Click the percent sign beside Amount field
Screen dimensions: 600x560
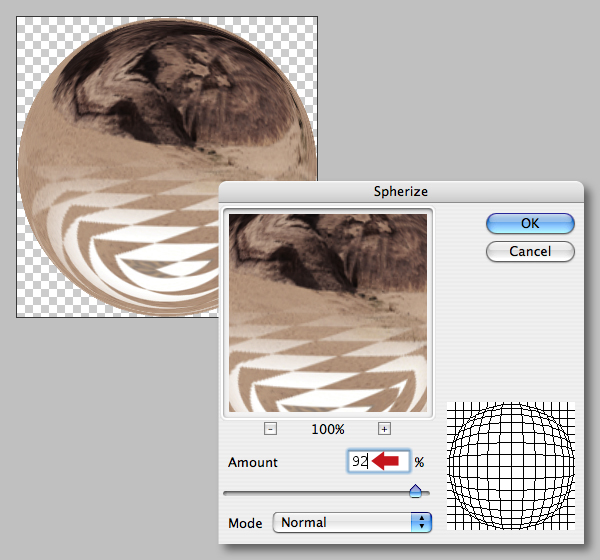click(419, 462)
